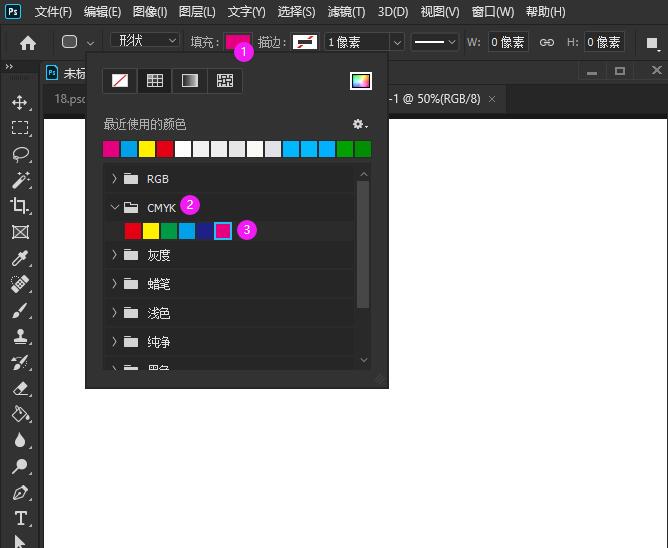Image resolution: width=668 pixels, height=548 pixels.
Task: Open the 文字(Y) menu
Action: [x=246, y=12]
